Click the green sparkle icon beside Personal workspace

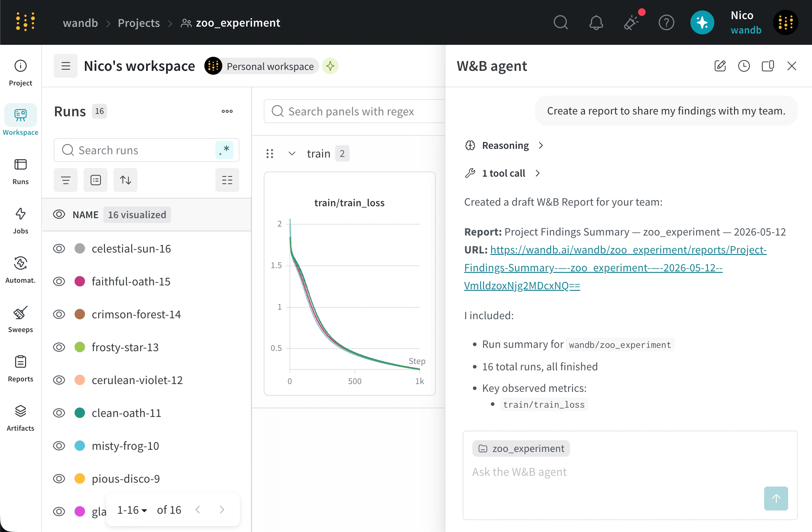click(330, 66)
